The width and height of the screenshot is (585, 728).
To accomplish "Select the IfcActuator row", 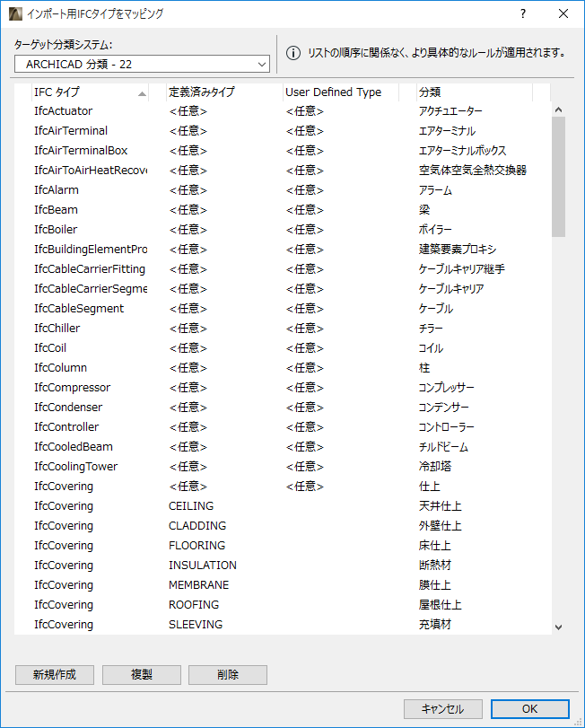I will [x=283, y=111].
